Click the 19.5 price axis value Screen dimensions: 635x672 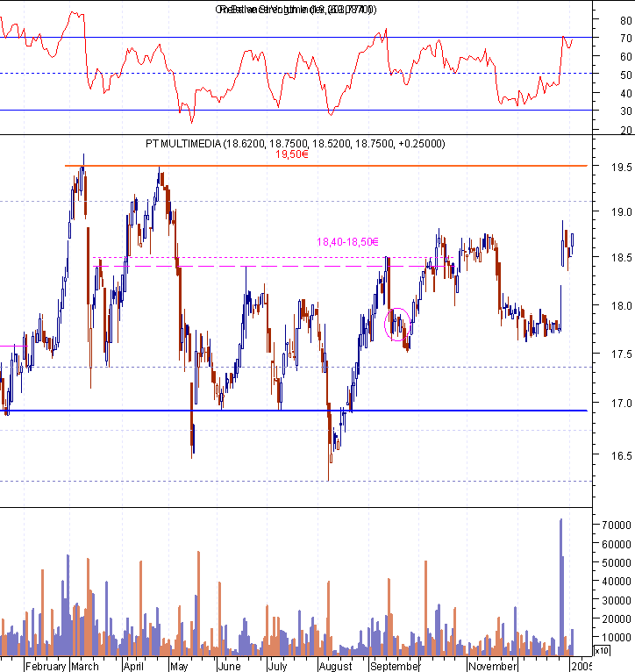621,168
